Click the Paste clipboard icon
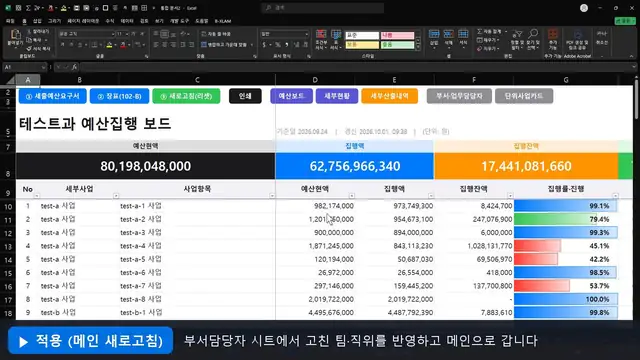The width and height of the screenshot is (640, 360). click(15, 35)
